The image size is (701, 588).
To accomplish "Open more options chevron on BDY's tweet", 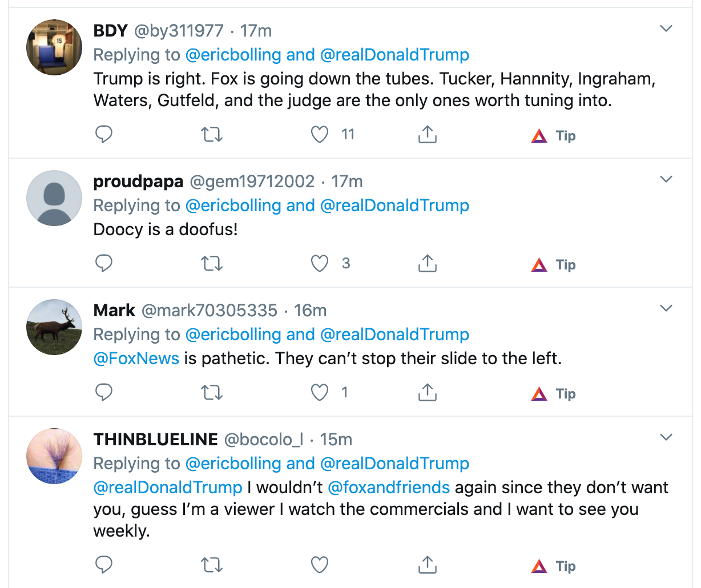I will (x=666, y=29).
